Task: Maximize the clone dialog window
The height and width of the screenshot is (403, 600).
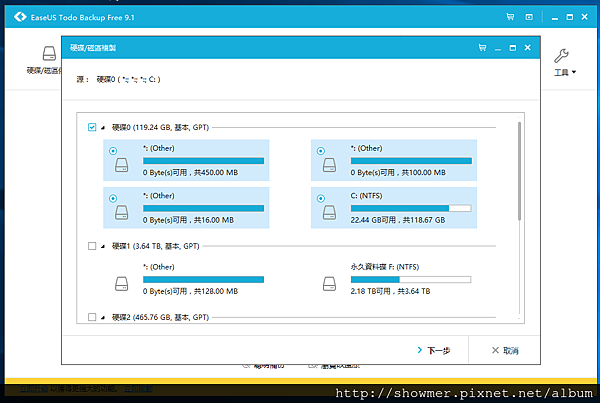Action: click(x=513, y=48)
